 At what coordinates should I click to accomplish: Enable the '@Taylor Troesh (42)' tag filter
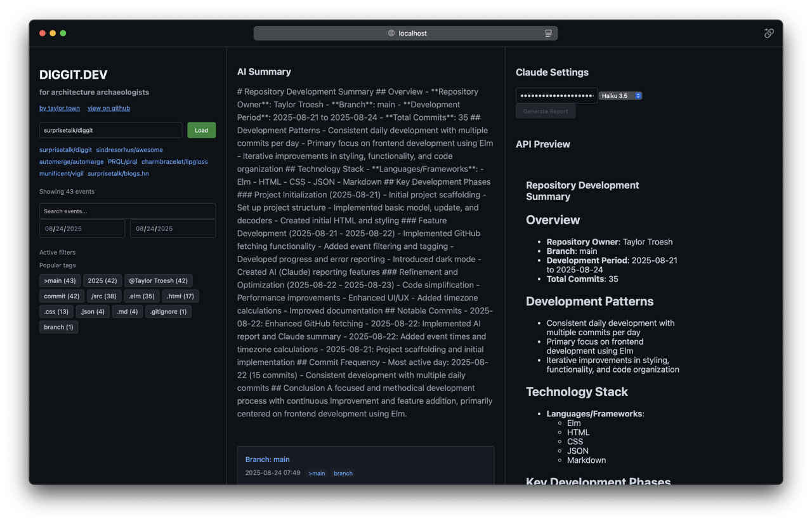tap(158, 281)
